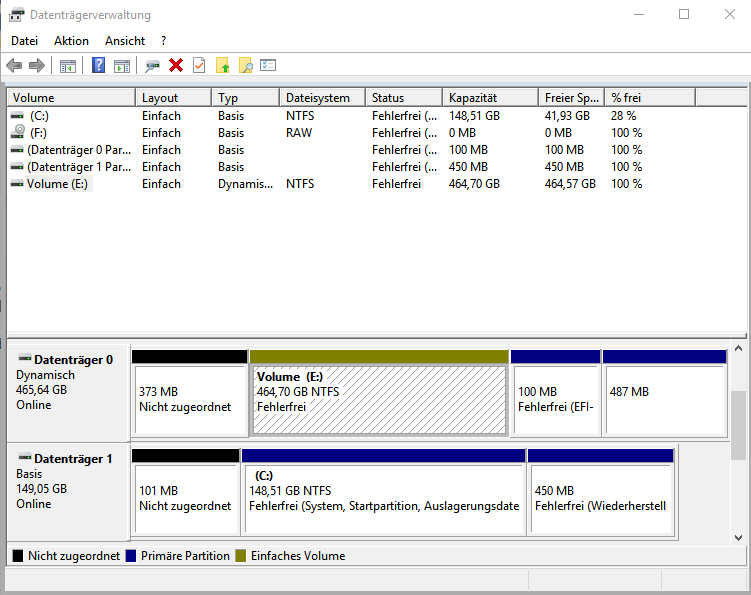Click the drive icon beside Datenträger 0 Par... row
751x595 pixels.
17,150
